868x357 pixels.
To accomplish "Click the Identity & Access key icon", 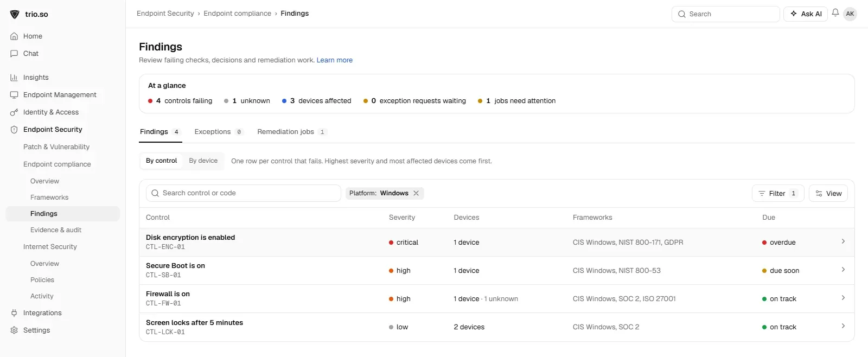I will click(x=14, y=112).
